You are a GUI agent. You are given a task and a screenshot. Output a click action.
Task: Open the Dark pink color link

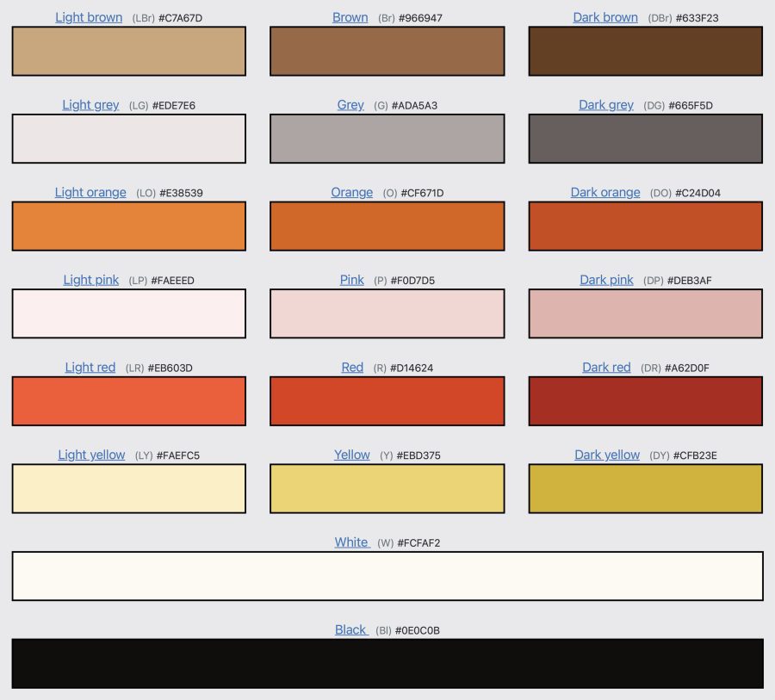click(x=606, y=280)
